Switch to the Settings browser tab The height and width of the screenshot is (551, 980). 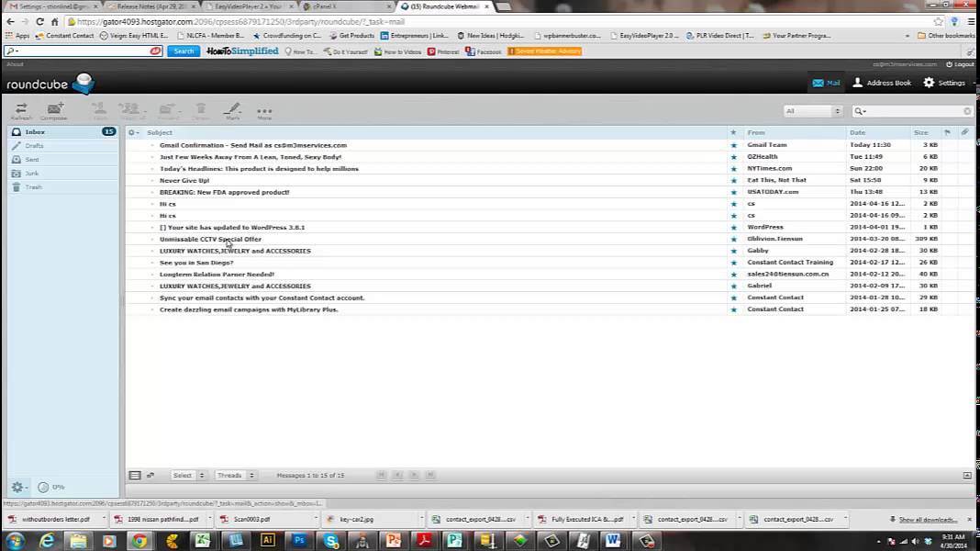[52, 6]
